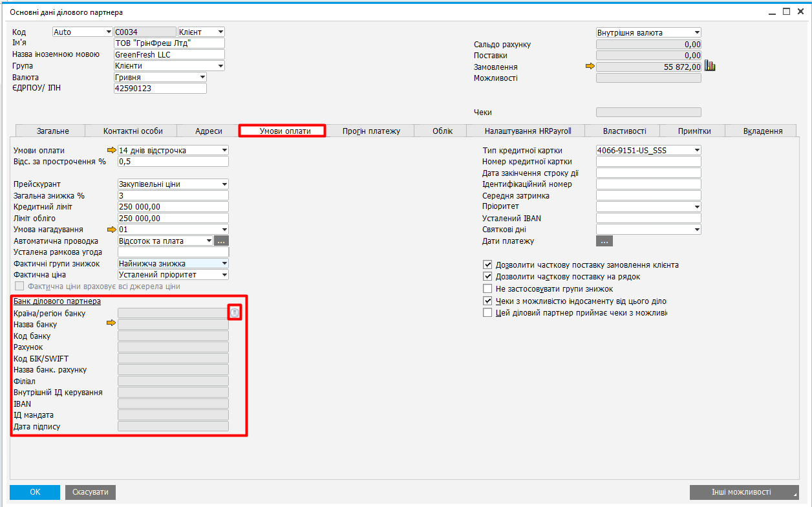Image resolution: width=812 pixels, height=507 pixels.
Task: Uncheck Дозволити часткову поставку замовлення клієнта
Action: (x=488, y=265)
